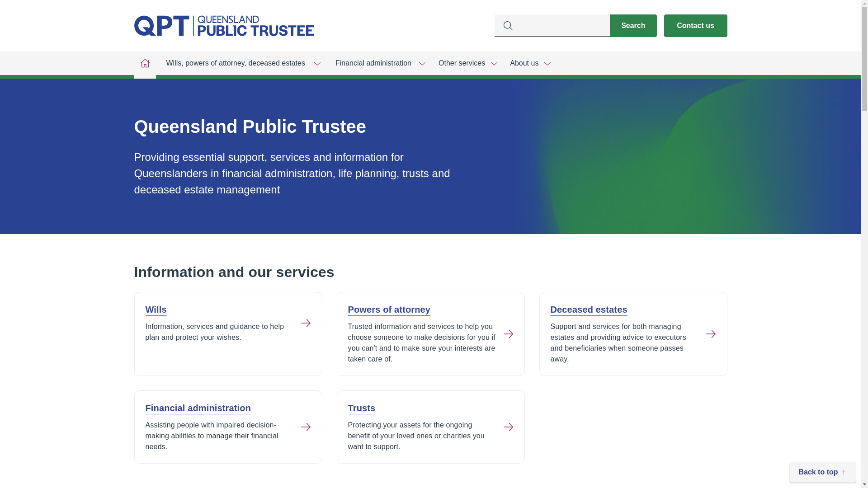Click the Powers of attorney card description text

(422, 343)
